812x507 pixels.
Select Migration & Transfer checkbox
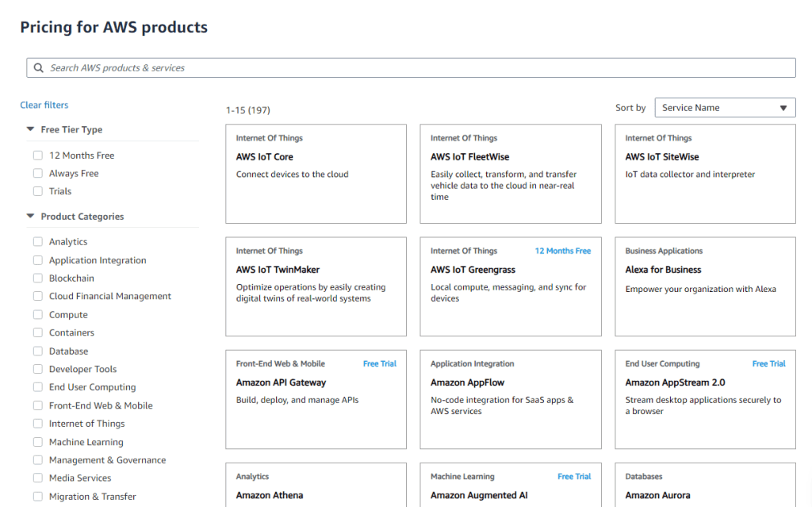tap(38, 497)
